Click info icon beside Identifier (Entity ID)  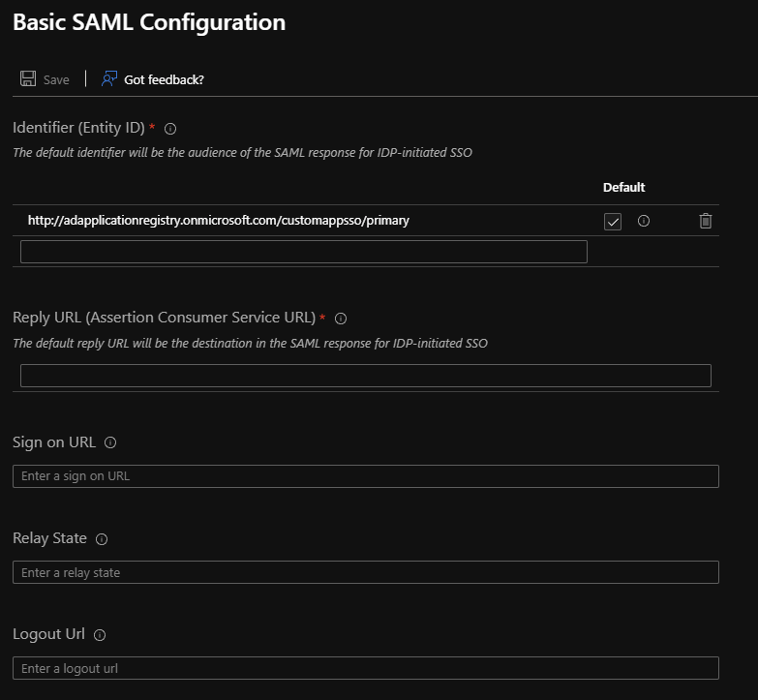[170, 128]
